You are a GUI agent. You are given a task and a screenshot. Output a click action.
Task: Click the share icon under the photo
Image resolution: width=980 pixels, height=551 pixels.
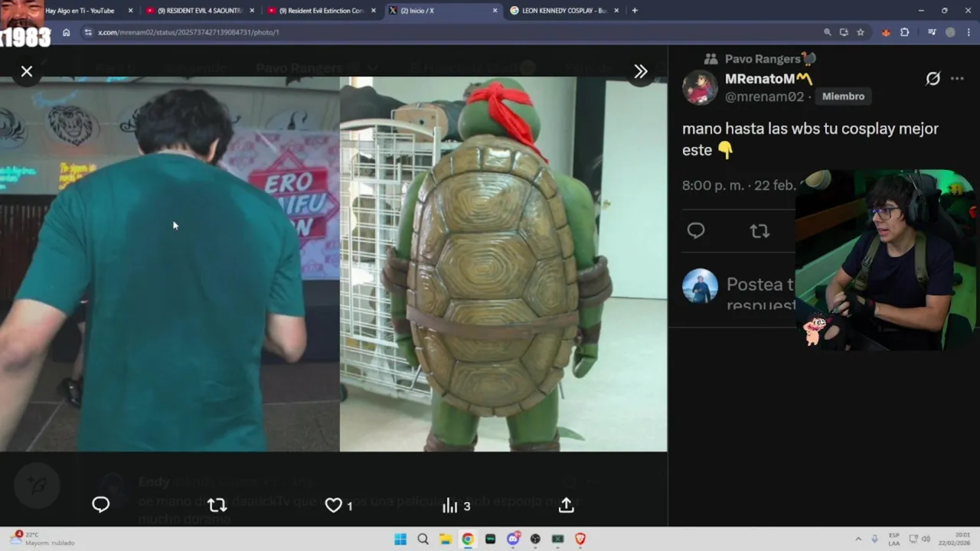pos(567,505)
